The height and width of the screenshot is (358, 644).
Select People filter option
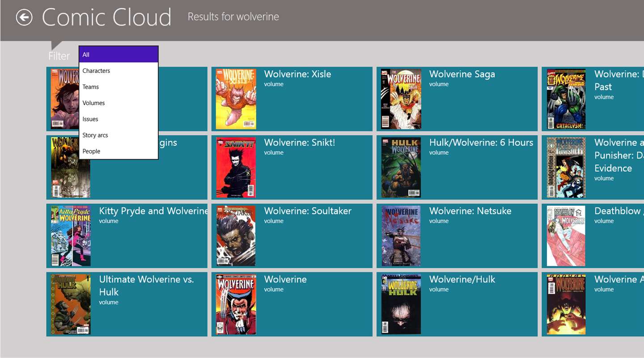pos(119,151)
